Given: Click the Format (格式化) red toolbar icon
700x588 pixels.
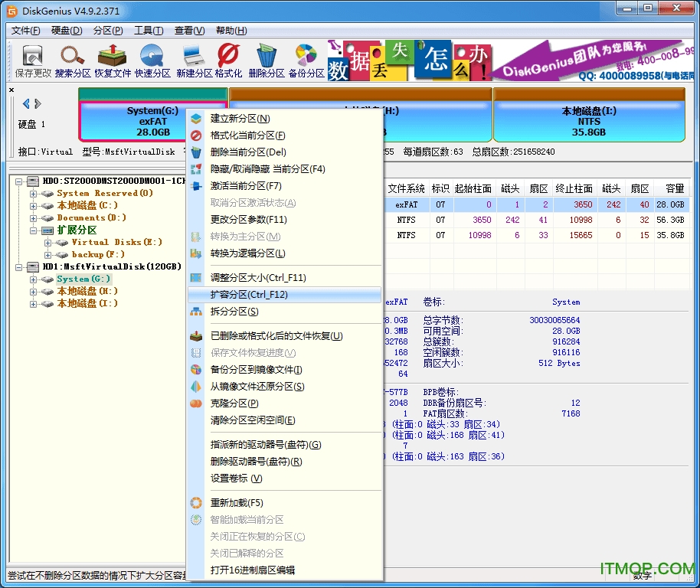Looking at the screenshot, I should coord(228,56).
